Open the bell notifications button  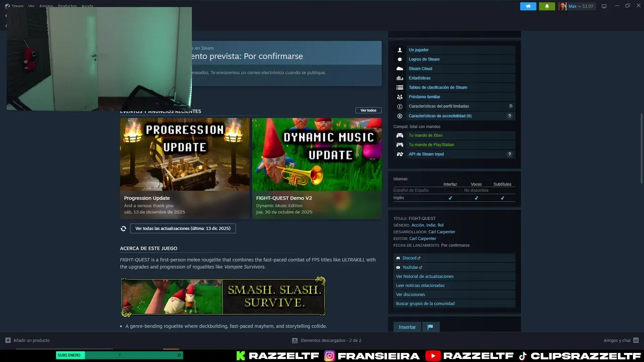[x=547, y=6]
